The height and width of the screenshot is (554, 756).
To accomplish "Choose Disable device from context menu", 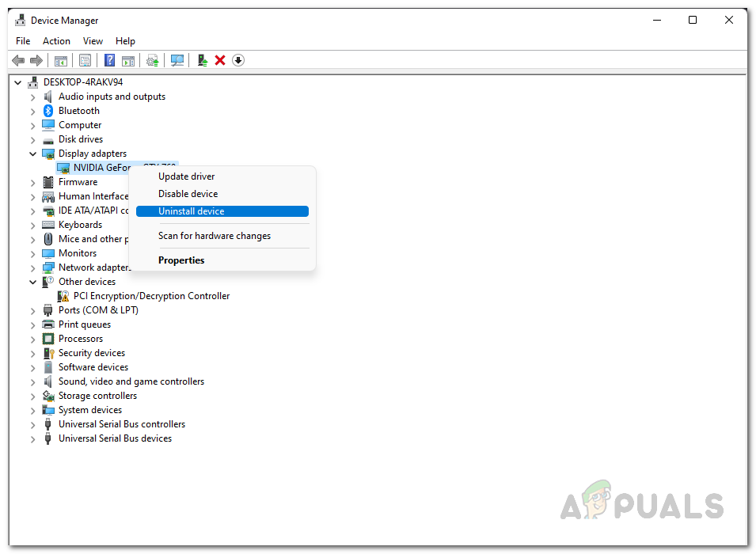I will coord(222,194).
